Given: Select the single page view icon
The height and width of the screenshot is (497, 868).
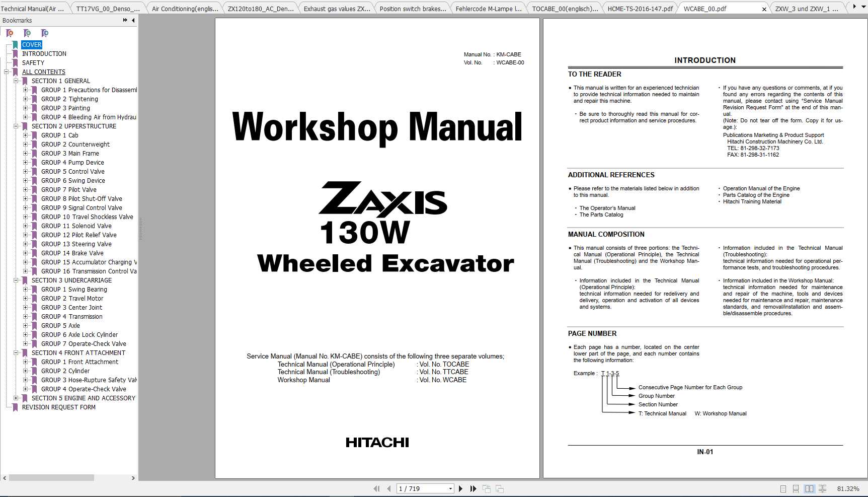Looking at the screenshot, I should click(783, 488).
